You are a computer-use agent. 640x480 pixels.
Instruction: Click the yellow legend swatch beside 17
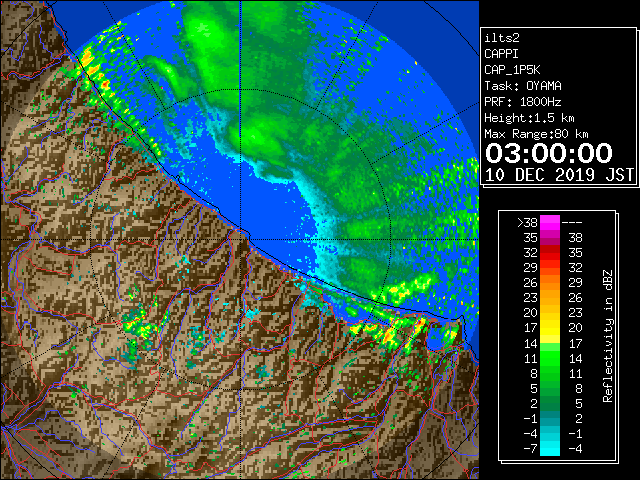click(550, 328)
